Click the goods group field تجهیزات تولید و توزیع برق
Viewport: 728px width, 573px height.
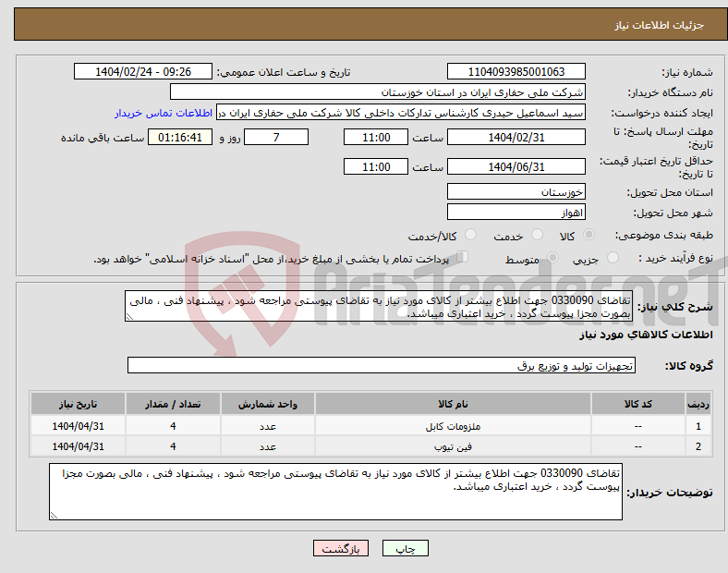[x=382, y=365]
